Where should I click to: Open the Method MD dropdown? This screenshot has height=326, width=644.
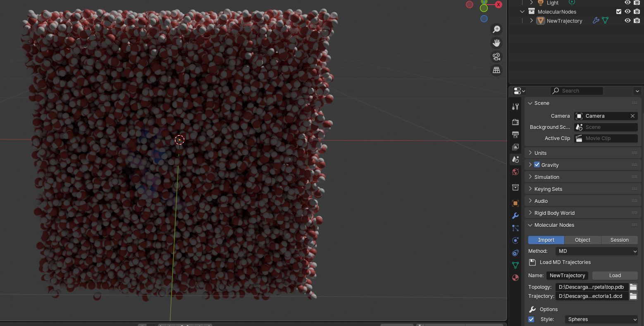click(x=596, y=251)
